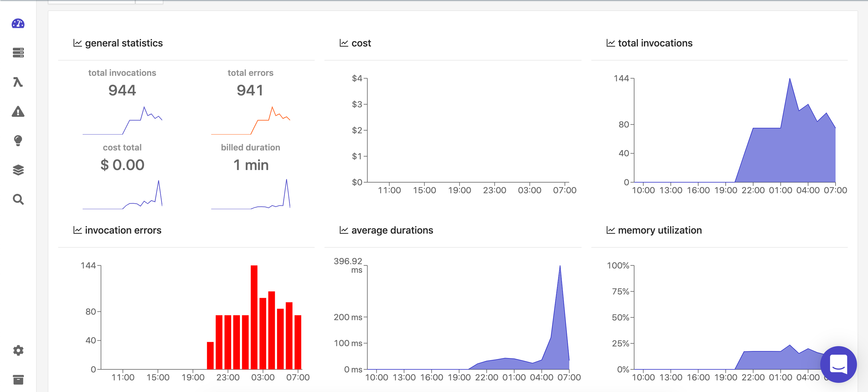Click the chart icon beside total invocations
The width and height of the screenshot is (868, 392).
tap(611, 43)
